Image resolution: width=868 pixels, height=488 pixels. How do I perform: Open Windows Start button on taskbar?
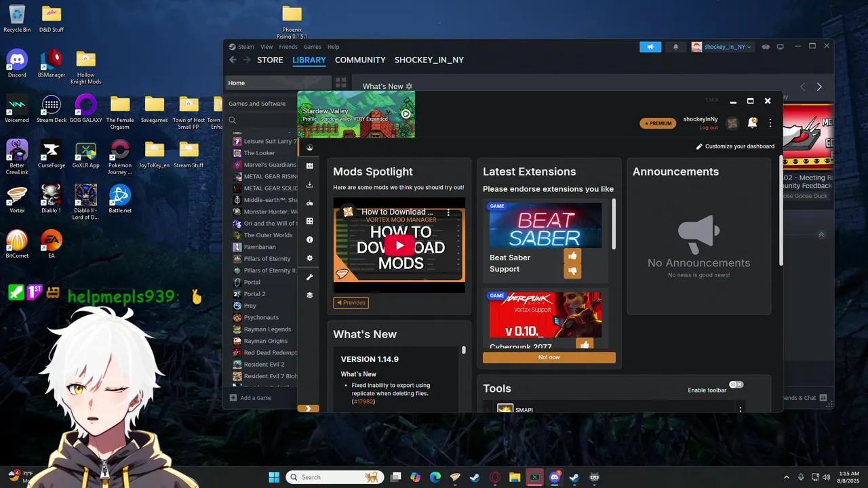(274, 477)
